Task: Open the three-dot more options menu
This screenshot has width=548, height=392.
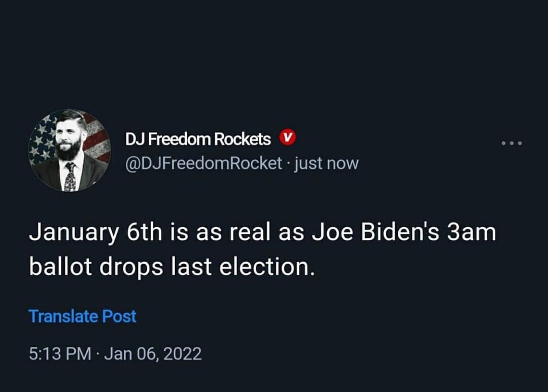Action: click(x=511, y=144)
